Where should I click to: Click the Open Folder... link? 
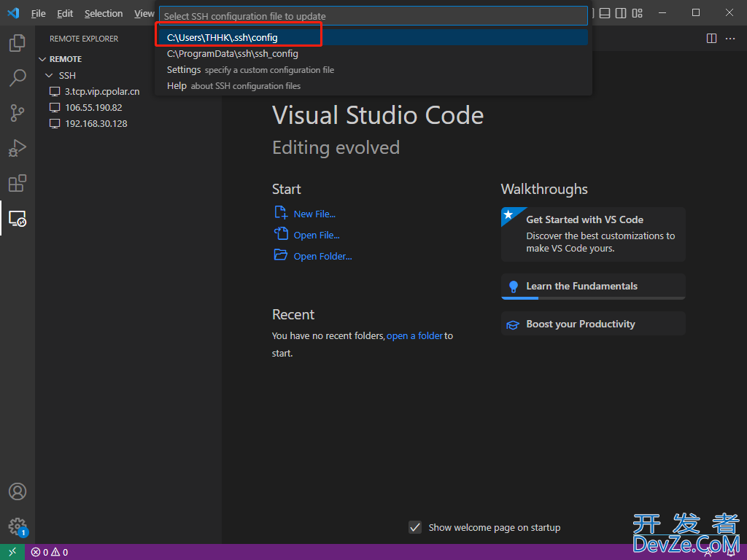tap(322, 256)
